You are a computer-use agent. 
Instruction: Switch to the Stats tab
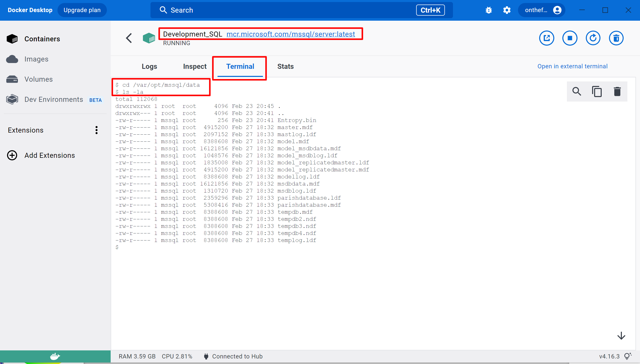(x=286, y=66)
